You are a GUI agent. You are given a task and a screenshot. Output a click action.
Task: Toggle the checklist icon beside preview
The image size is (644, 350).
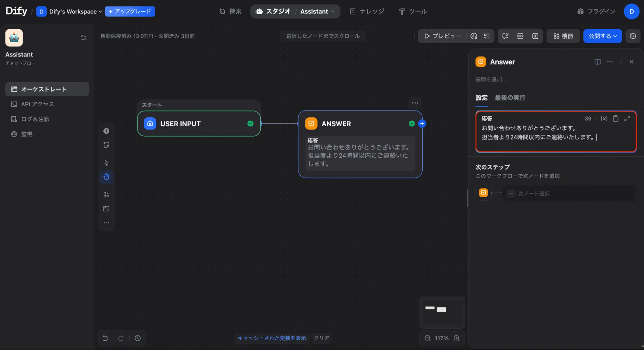pos(487,36)
